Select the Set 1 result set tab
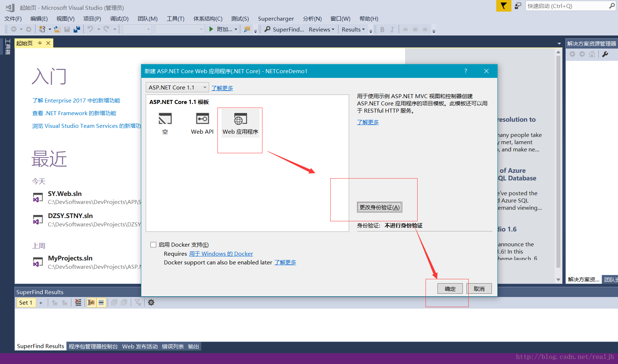Image resolution: width=618 pixels, height=364 pixels. 26,302
